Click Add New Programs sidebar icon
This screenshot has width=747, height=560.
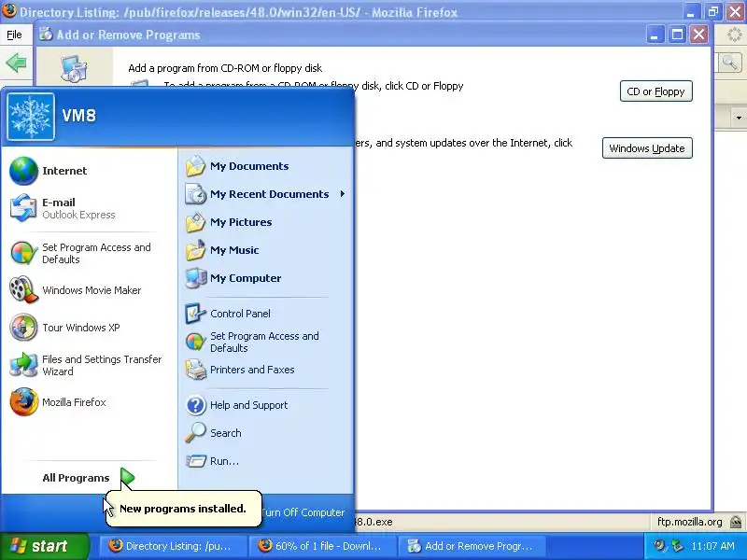click(x=75, y=68)
